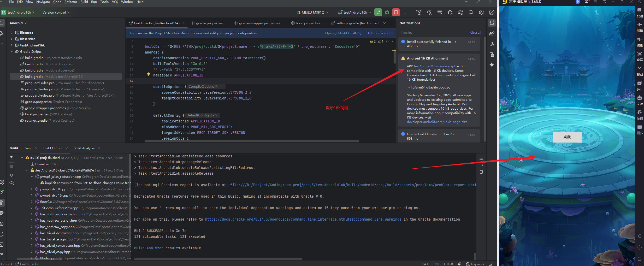Click the 点我 button in the emulator
Screen dimensions: 644x266
coord(567,137)
